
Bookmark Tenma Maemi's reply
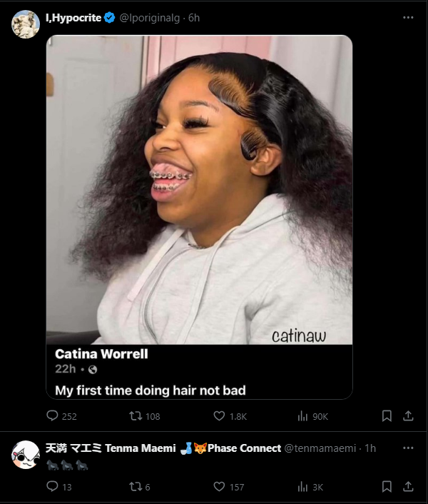pos(387,486)
